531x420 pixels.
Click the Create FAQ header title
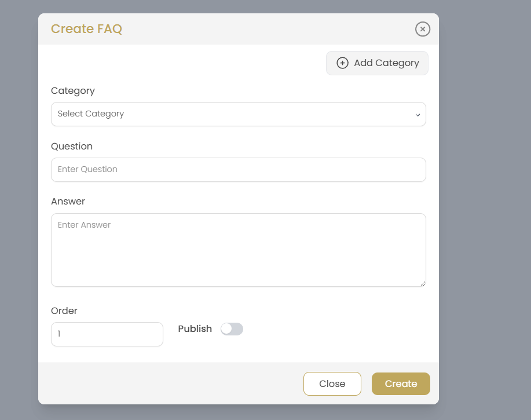(86, 29)
